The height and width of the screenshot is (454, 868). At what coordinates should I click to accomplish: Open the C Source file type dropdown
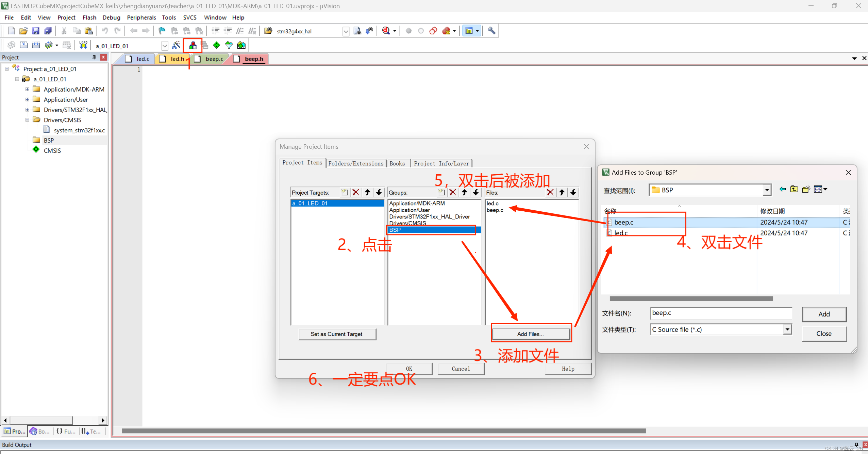pyautogui.click(x=787, y=329)
